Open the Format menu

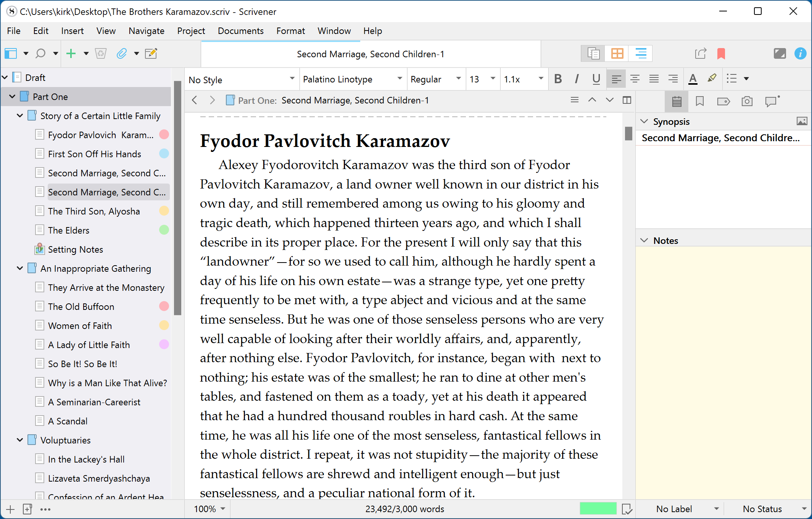coord(290,31)
